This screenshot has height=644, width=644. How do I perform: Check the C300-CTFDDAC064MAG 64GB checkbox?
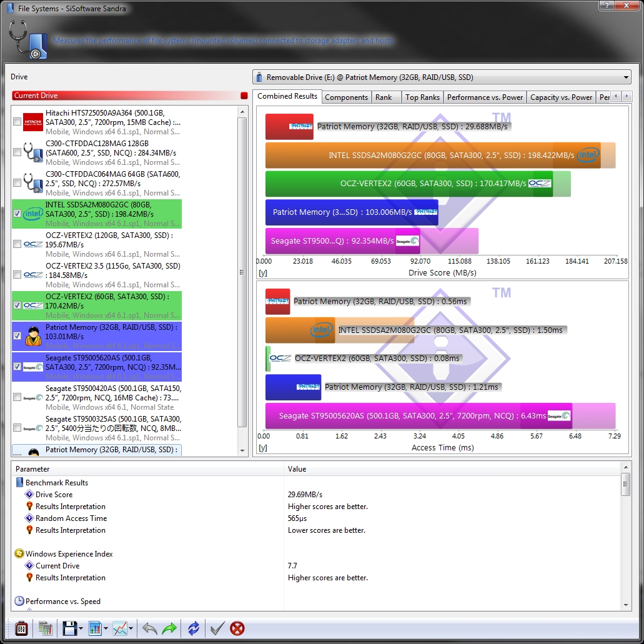point(17,183)
